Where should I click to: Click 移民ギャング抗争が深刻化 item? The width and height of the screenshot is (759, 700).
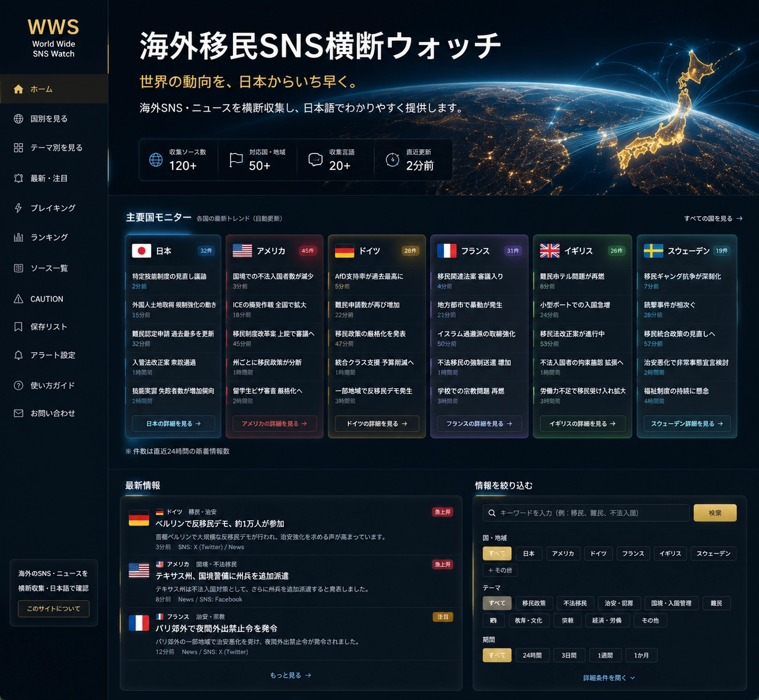coord(682,276)
